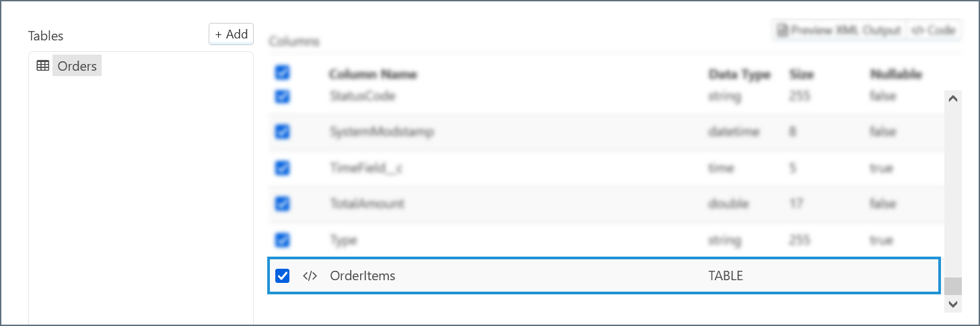Screen dimensions: 980x326
Task: Uncheck the TimeField__c column checkbox
Action: pos(283,168)
